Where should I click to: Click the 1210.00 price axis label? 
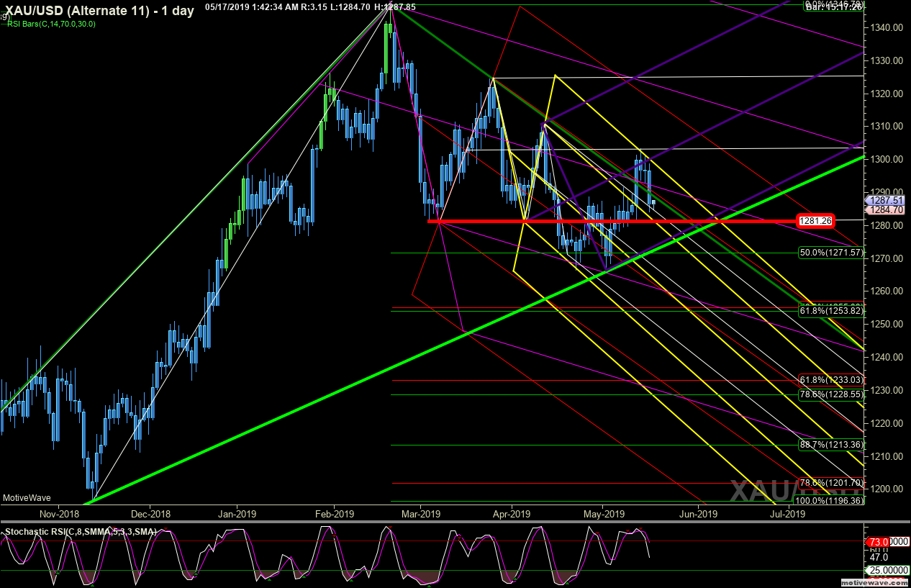tap(887, 456)
